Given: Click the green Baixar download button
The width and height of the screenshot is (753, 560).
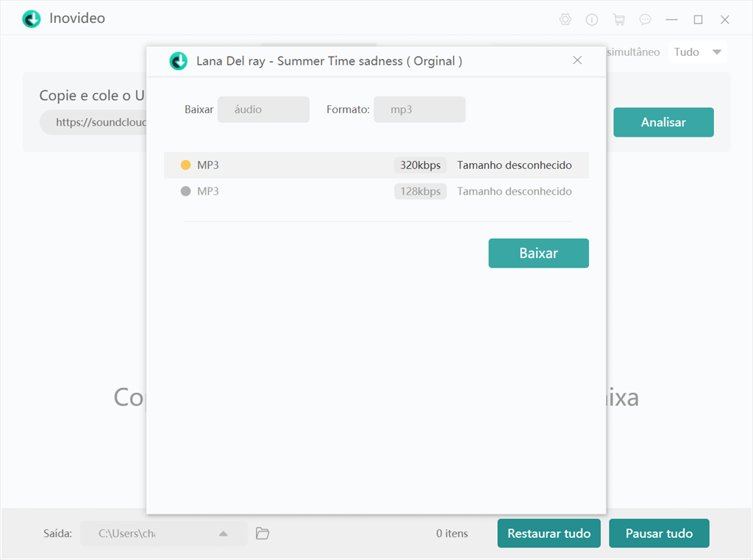Looking at the screenshot, I should (x=538, y=253).
